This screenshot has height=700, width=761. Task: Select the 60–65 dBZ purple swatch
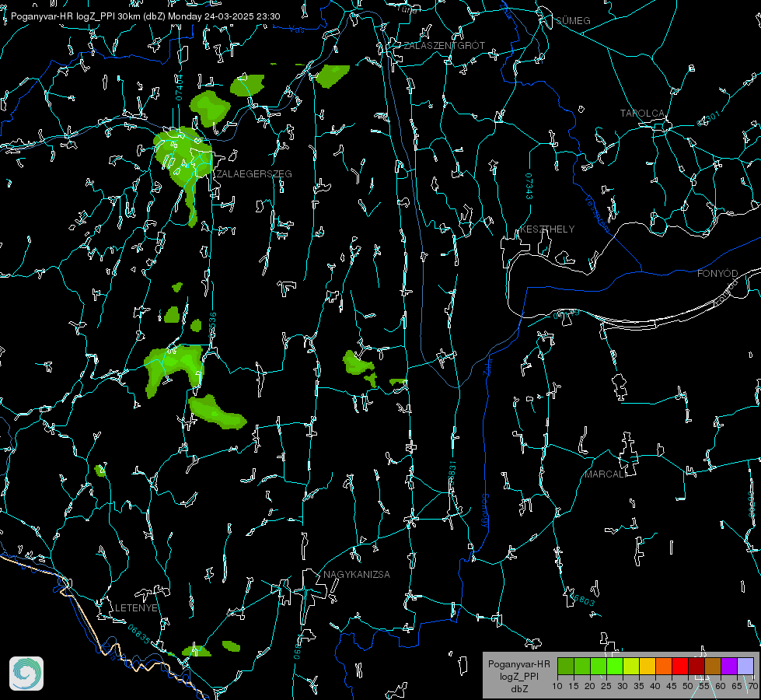(x=729, y=666)
